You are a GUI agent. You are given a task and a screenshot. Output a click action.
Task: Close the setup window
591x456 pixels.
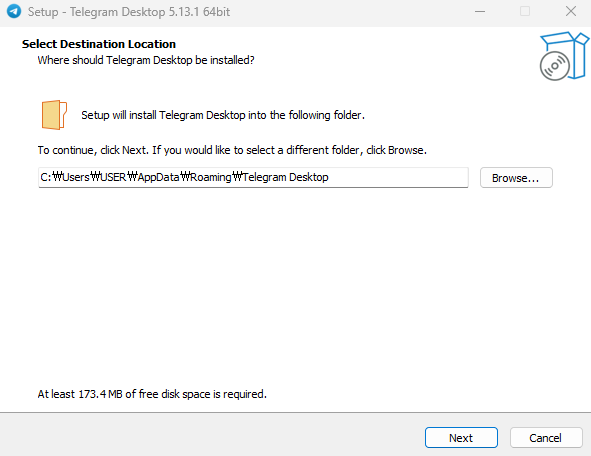click(x=571, y=11)
